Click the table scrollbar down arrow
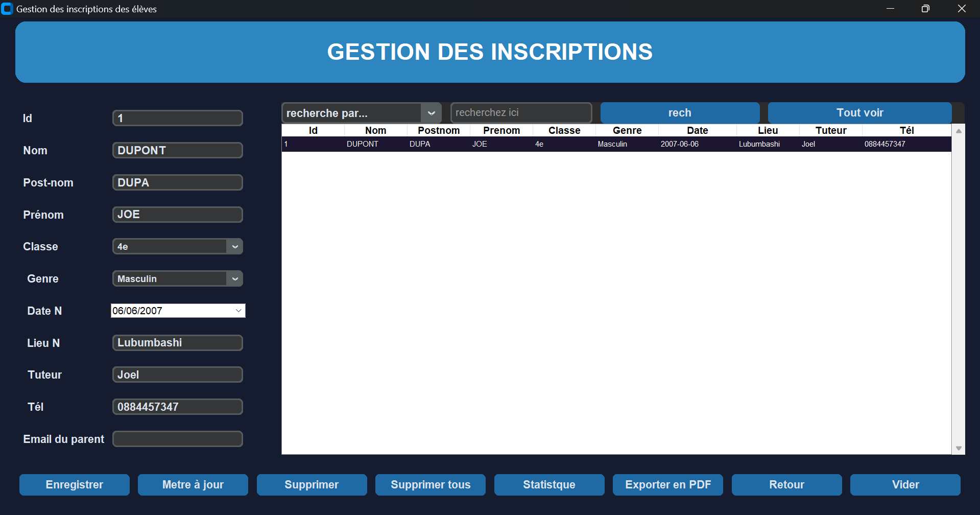 point(959,448)
